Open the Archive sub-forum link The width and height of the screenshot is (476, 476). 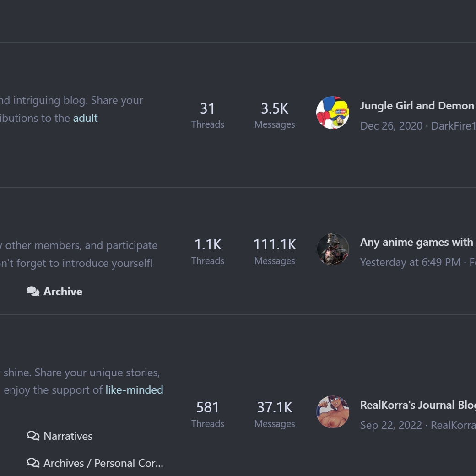click(63, 292)
